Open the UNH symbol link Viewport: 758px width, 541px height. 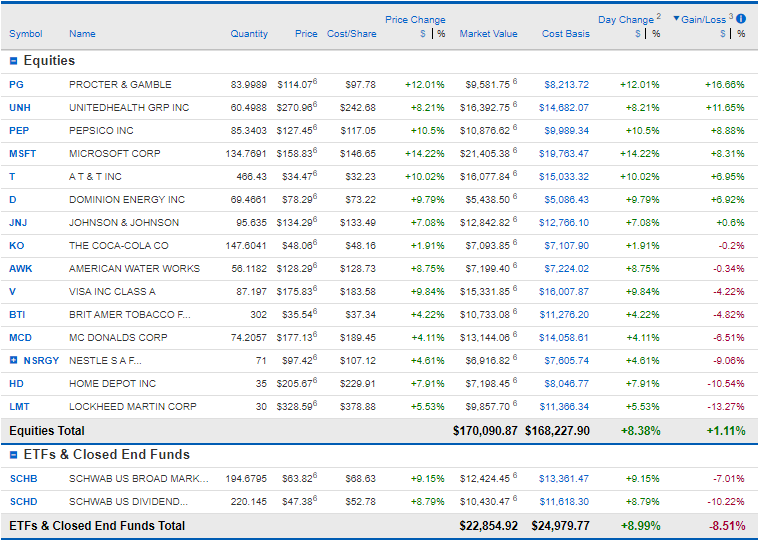point(20,108)
